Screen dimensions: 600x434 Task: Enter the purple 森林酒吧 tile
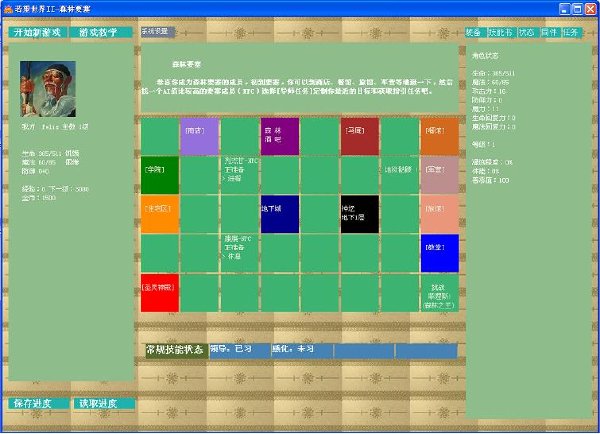point(280,136)
